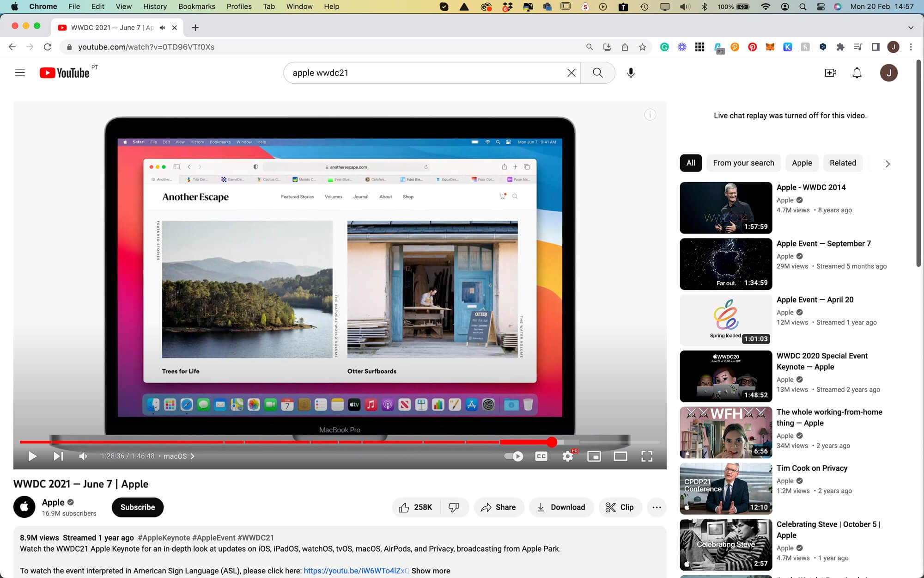Open a new Chrome tab
Viewport: 924px width, 578px height.
pyautogui.click(x=195, y=28)
